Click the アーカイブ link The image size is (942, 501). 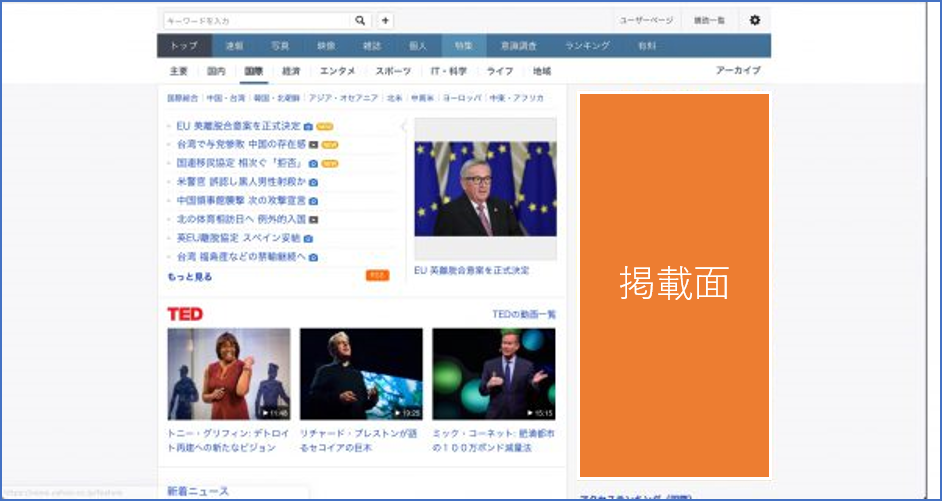(x=738, y=71)
